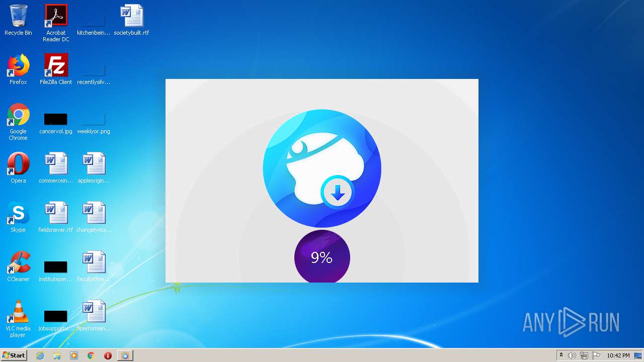Select fieldsnever.rtf document
The height and width of the screenshot is (362, 644).
point(56,217)
